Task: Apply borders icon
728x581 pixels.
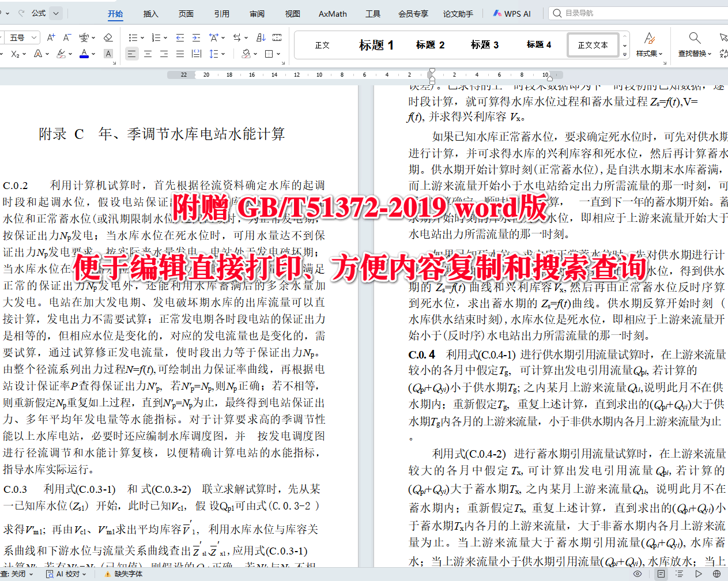Action: tap(269, 54)
